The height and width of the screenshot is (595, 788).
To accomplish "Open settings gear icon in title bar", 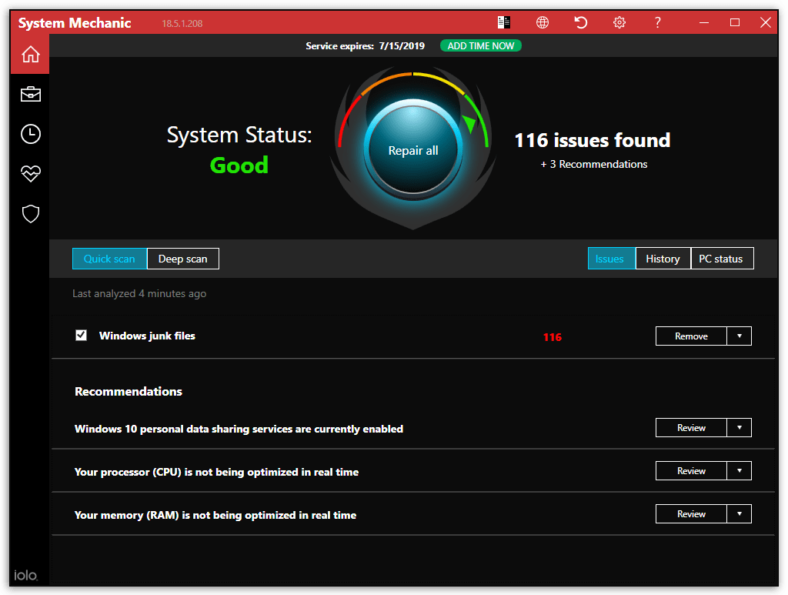I will point(619,23).
